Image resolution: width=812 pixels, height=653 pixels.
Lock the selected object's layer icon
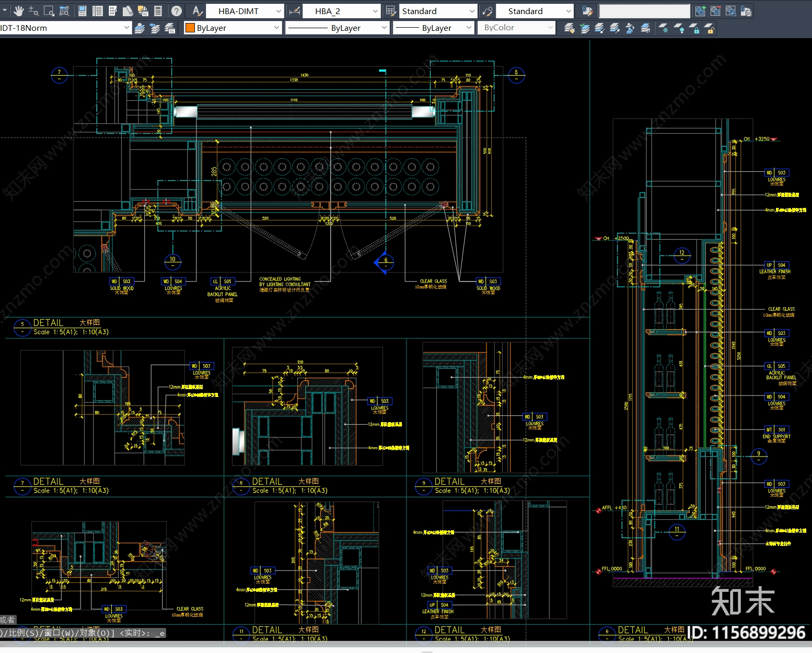(693, 28)
